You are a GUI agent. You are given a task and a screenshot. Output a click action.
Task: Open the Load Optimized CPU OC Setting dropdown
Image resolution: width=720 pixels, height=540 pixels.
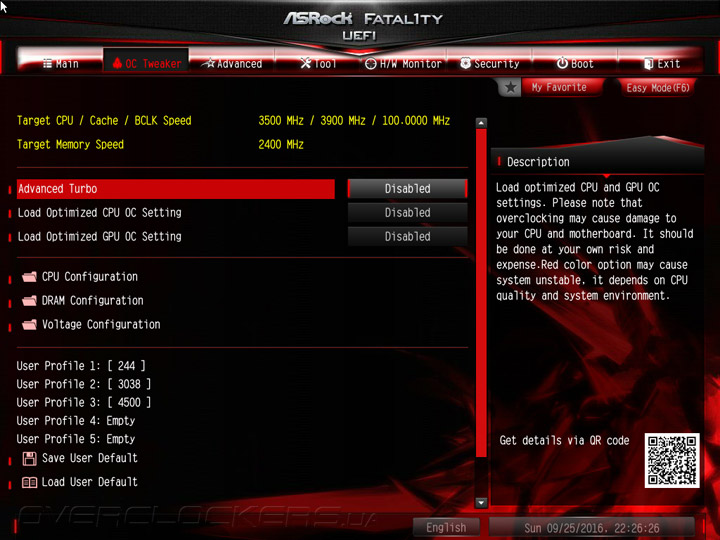click(x=407, y=213)
